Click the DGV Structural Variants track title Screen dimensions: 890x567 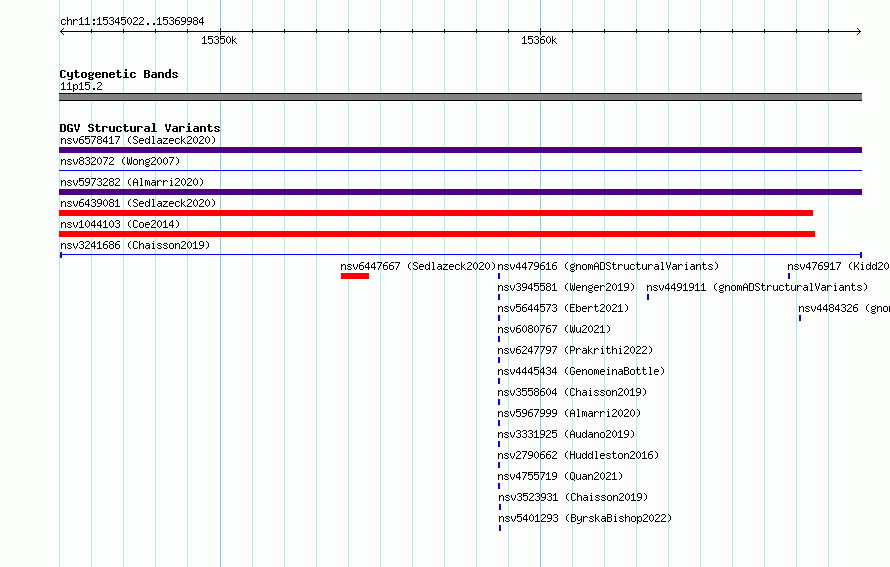click(x=140, y=128)
